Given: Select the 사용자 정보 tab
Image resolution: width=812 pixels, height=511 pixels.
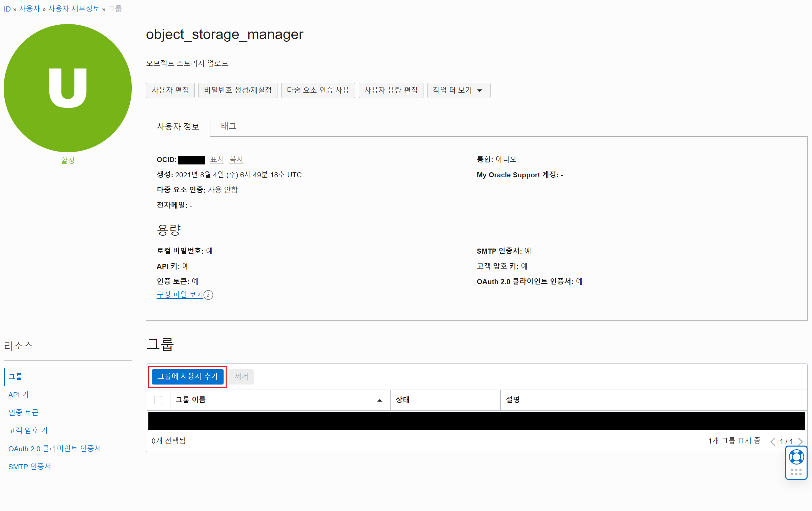Looking at the screenshot, I should tap(178, 126).
